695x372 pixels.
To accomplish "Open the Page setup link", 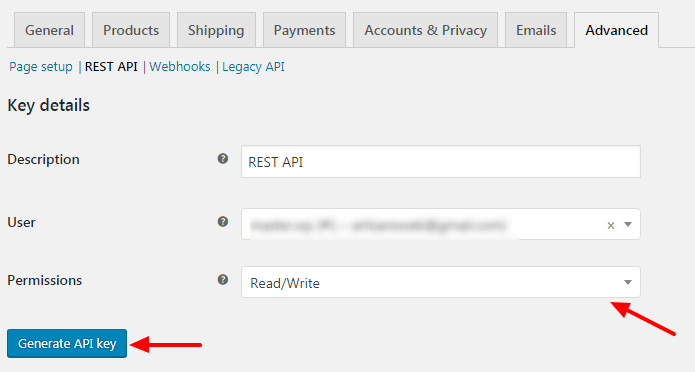I will (41, 67).
